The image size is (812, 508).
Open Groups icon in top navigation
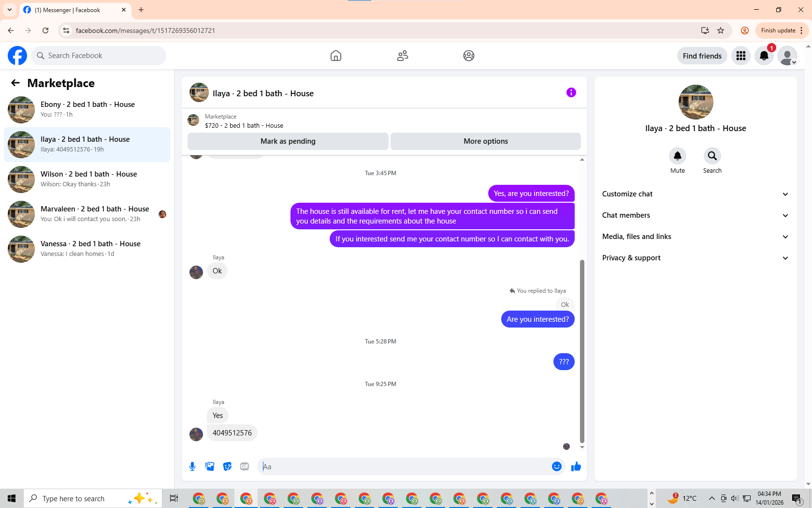[x=468, y=56]
